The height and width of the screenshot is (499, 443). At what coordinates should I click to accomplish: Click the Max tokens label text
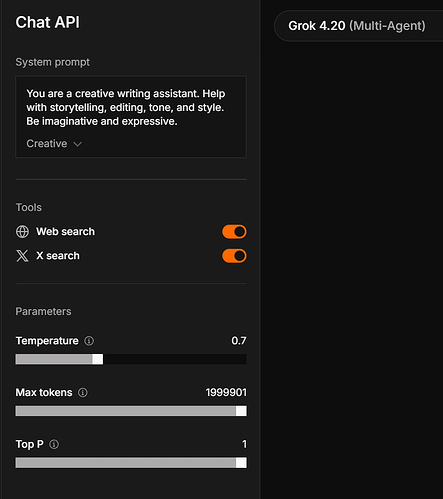(44, 392)
